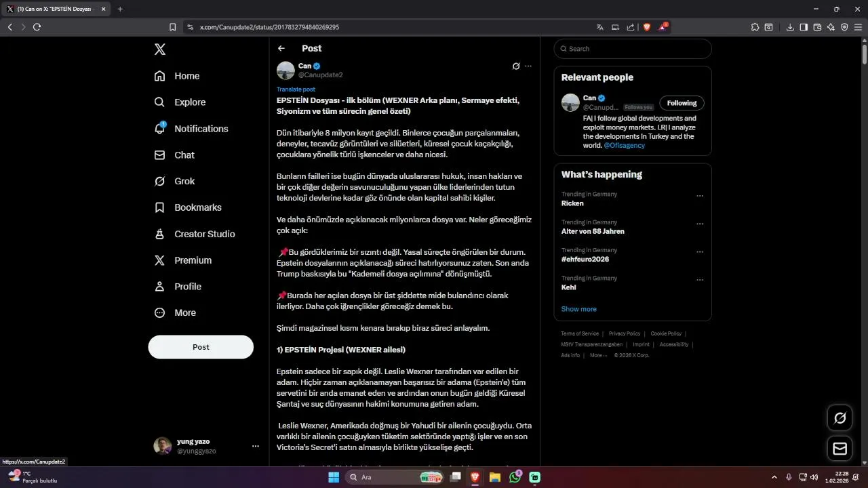Click browser back arrow
This screenshot has width=868, height=488.
point(9,27)
